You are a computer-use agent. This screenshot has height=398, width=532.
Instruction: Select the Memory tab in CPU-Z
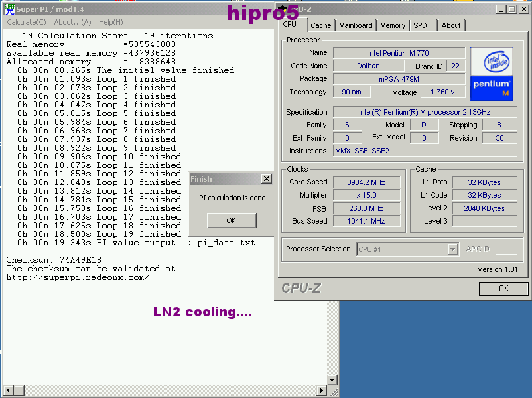coord(392,25)
